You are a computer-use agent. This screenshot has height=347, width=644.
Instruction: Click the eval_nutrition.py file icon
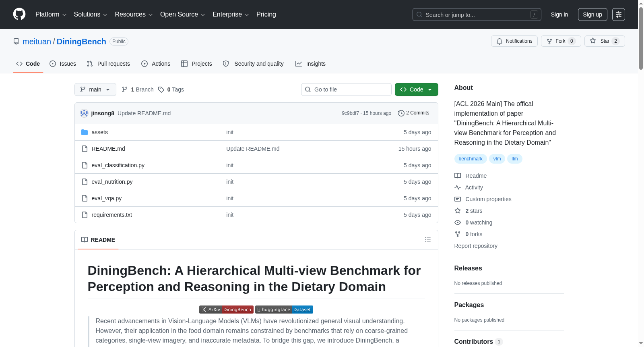point(85,182)
